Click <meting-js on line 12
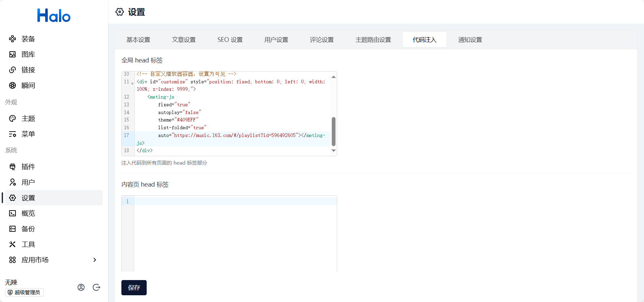The image size is (644, 302). pos(161,97)
